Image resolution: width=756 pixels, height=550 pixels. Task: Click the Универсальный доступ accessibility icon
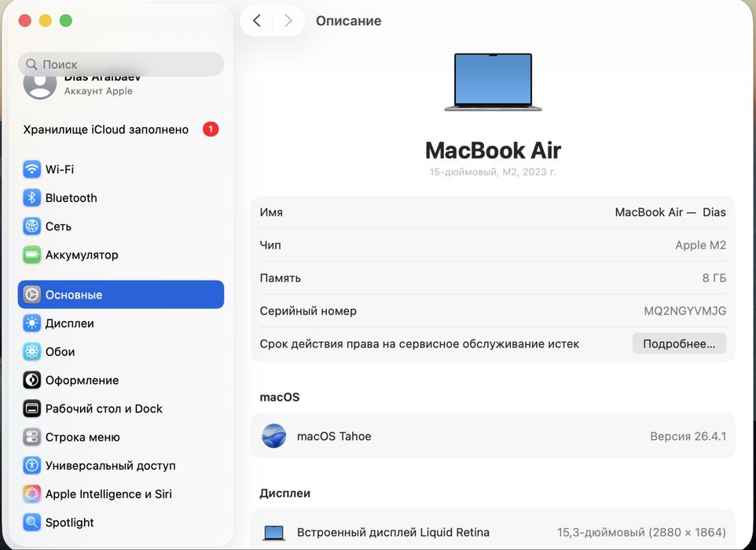tap(31, 465)
